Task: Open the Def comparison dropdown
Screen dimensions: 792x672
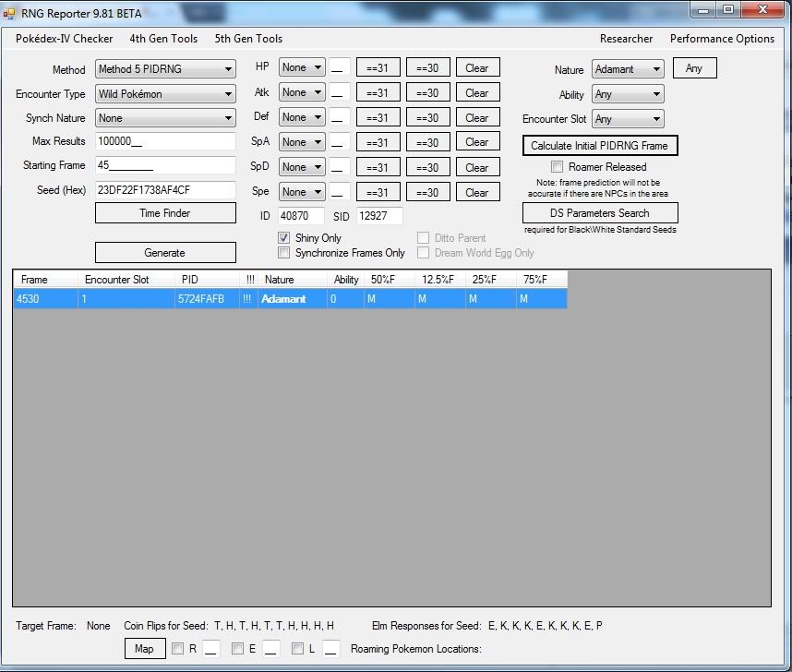Action: pyautogui.click(x=302, y=117)
